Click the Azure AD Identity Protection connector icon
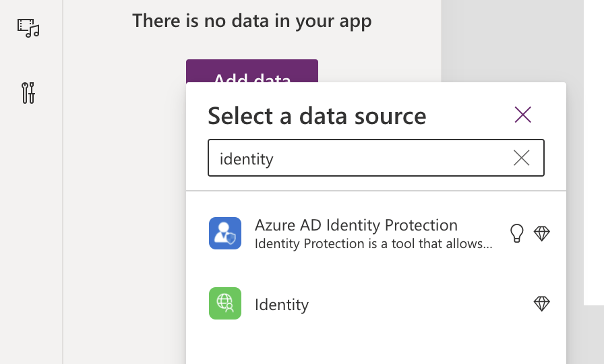The height and width of the screenshot is (364, 604). [x=225, y=233]
